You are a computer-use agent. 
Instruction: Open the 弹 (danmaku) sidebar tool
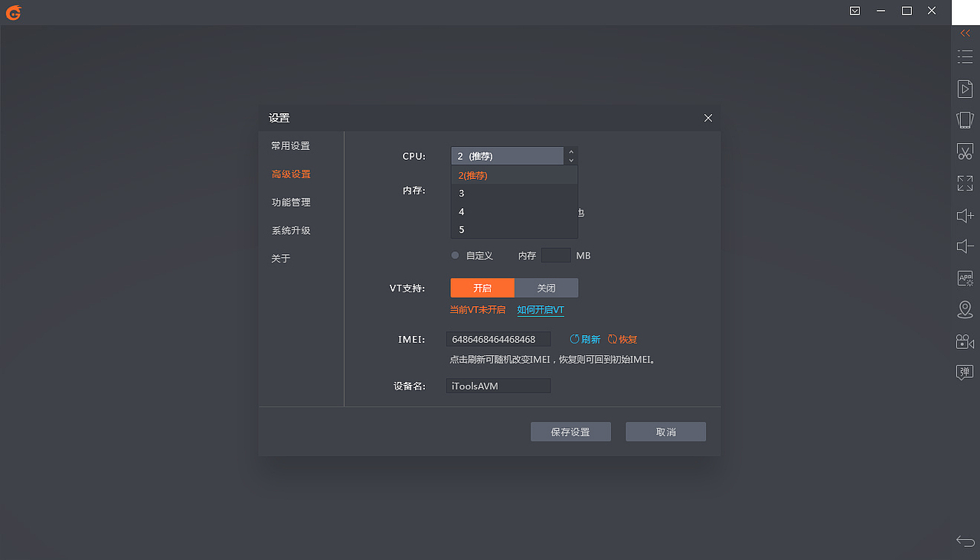pyautogui.click(x=965, y=372)
